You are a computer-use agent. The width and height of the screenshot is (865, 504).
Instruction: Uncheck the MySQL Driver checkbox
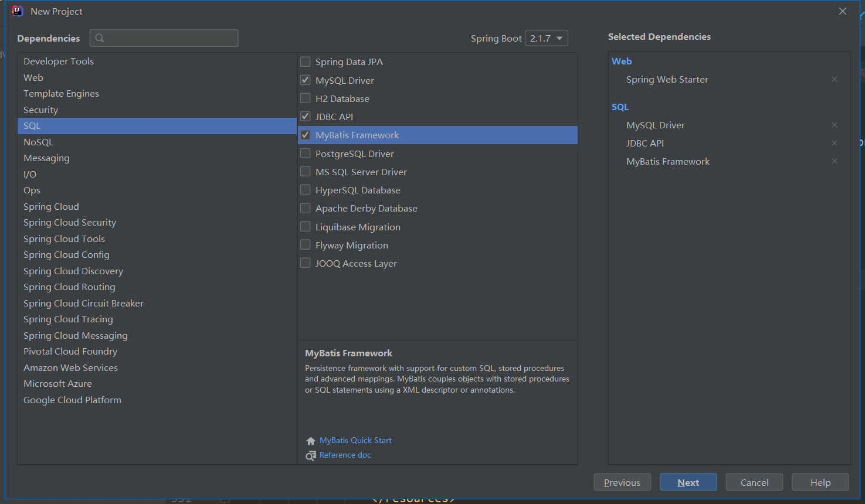tap(306, 80)
